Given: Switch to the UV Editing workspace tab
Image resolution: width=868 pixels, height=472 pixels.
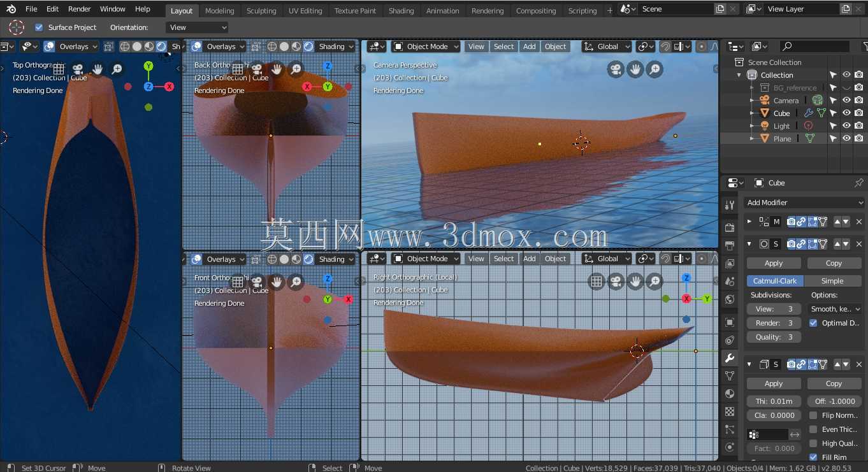Looking at the screenshot, I should click(x=305, y=11).
